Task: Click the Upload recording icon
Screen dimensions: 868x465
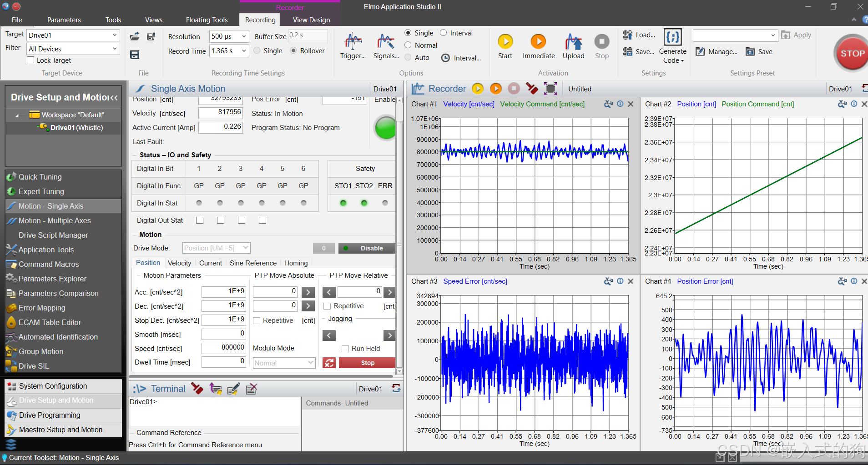Action: 573,42
